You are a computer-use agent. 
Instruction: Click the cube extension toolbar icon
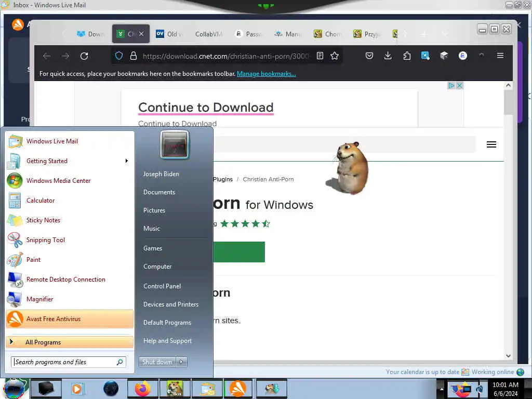coord(444,56)
